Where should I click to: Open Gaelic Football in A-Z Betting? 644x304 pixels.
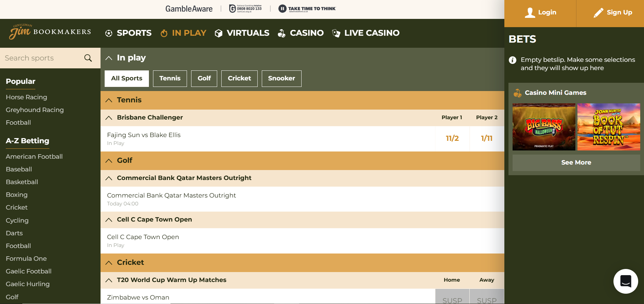[x=28, y=271]
